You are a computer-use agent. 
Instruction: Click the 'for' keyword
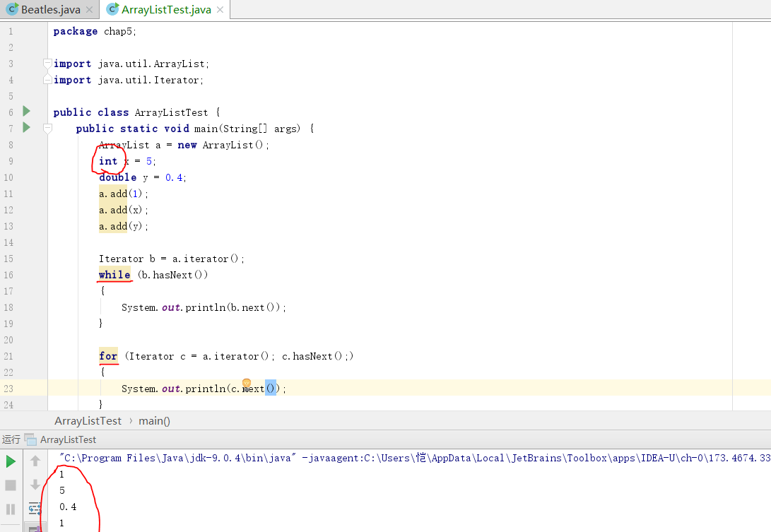tap(108, 356)
